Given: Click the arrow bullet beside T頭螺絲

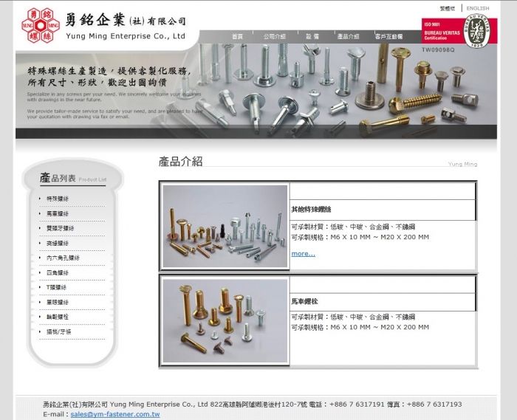Looking at the screenshot, I should (x=40, y=287).
